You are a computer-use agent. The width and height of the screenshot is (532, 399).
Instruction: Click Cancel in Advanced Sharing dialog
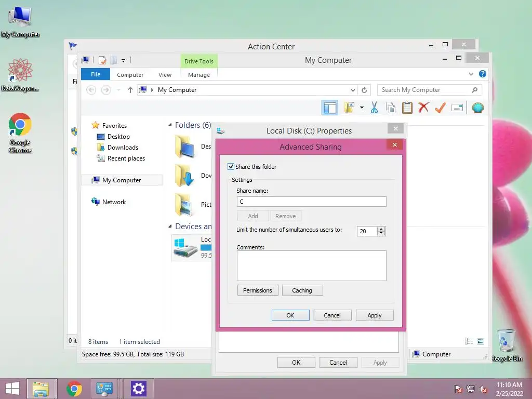point(332,315)
